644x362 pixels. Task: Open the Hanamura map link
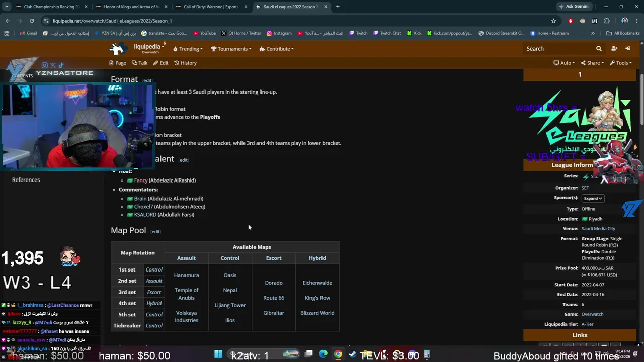186,275
